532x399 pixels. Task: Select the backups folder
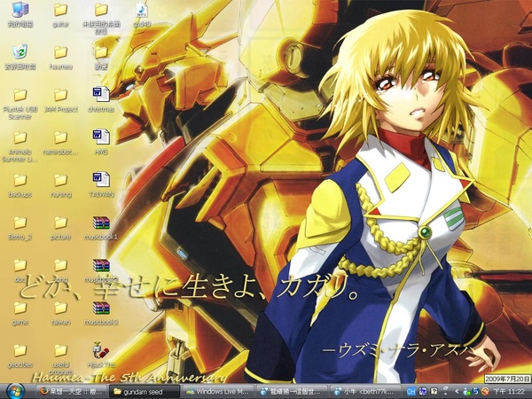[20, 186]
